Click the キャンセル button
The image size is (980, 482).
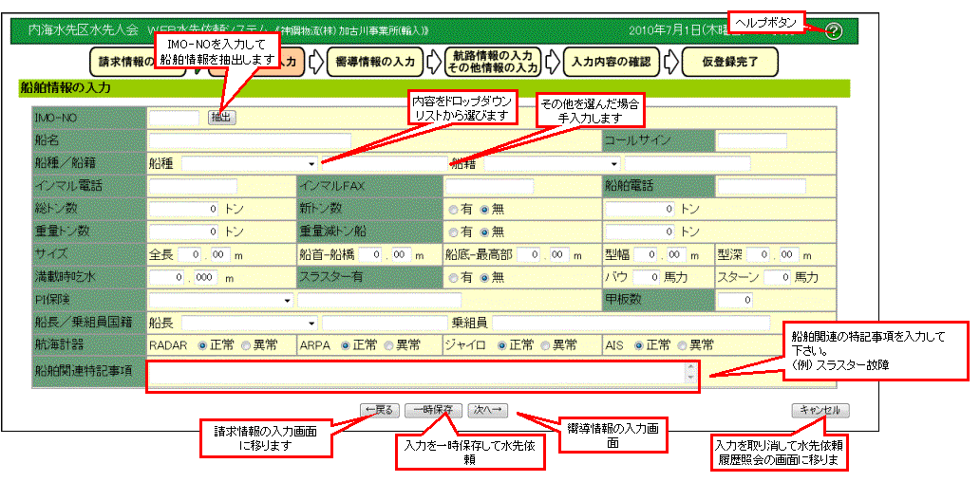pos(820,410)
